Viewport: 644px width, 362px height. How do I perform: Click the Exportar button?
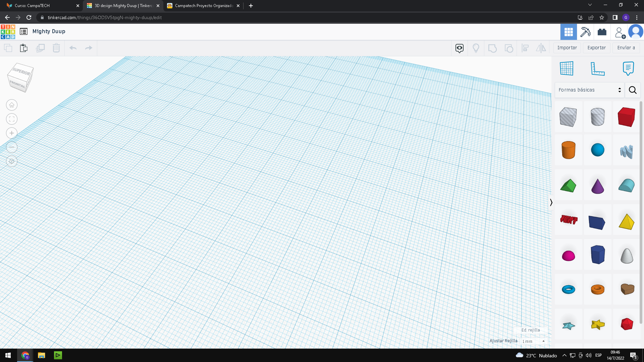coord(596,48)
